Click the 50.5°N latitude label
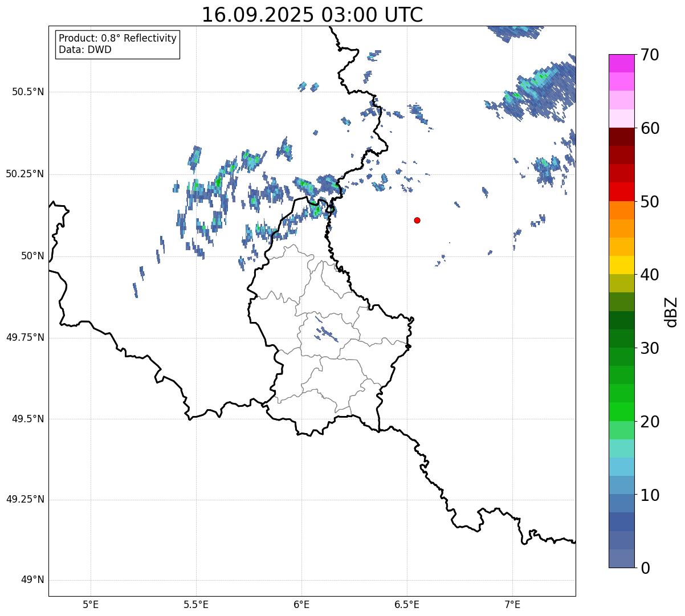Viewport: 685px width, 616px height. pyautogui.click(x=28, y=92)
